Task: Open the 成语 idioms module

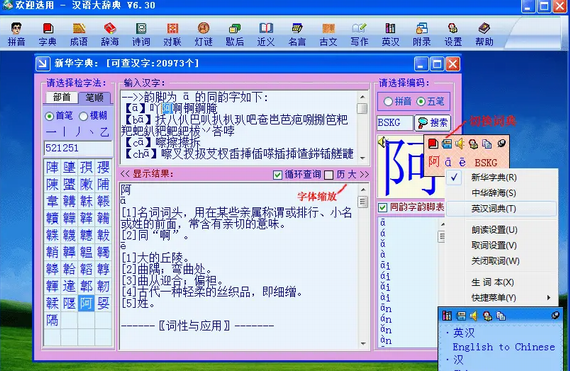Action: pyautogui.click(x=79, y=34)
